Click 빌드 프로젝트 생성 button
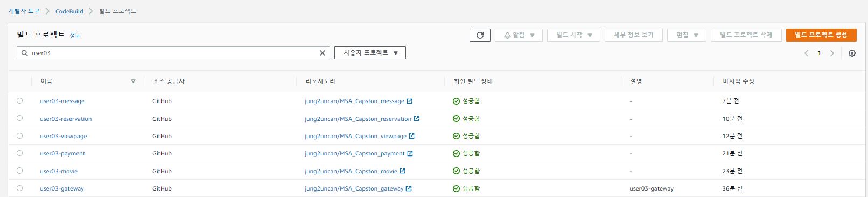 [x=821, y=35]
